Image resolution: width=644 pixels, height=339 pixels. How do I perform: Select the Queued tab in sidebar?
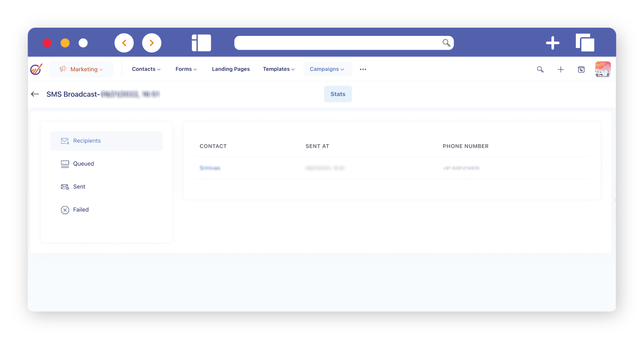(83, 164)
